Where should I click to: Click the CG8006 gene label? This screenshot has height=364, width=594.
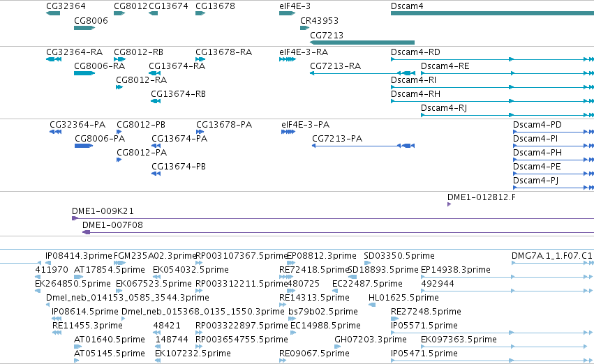[x=91, y=20]
